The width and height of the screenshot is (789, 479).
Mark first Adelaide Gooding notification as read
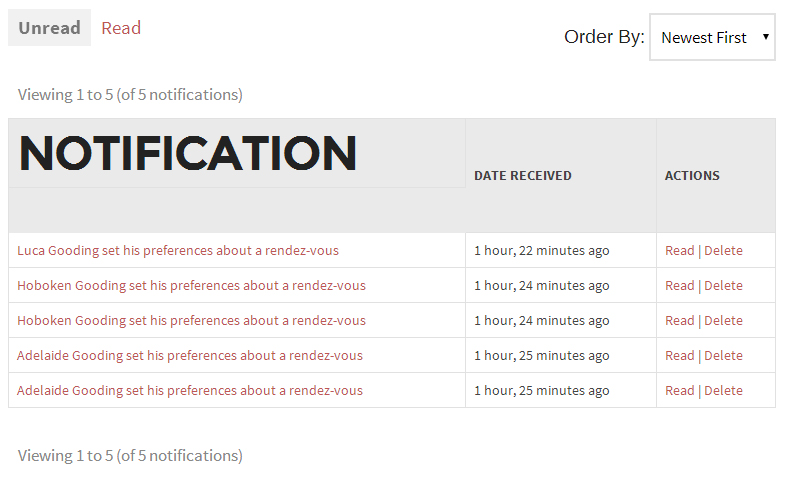coord(679,355)
